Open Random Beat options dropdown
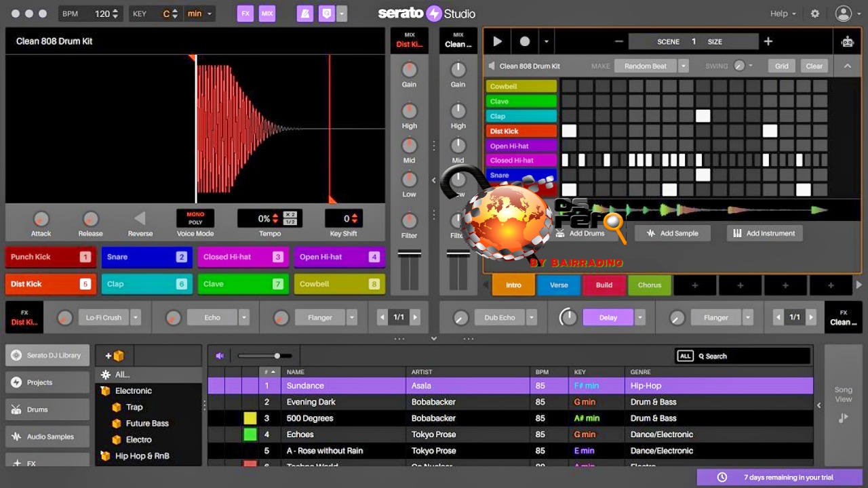Viewport: 868px width, 488px height. pos(684,66)
